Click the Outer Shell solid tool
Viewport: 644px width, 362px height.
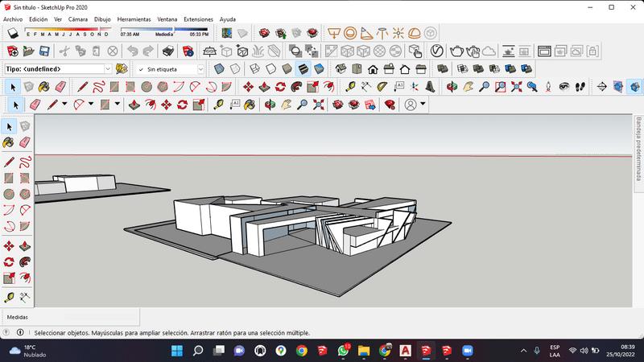tap(442, 69)
